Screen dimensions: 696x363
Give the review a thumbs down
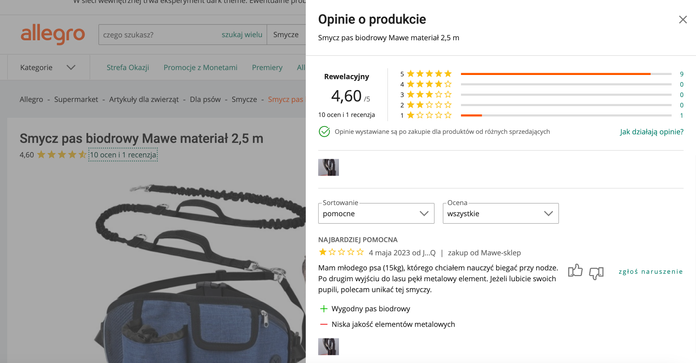tap(596, 272)
